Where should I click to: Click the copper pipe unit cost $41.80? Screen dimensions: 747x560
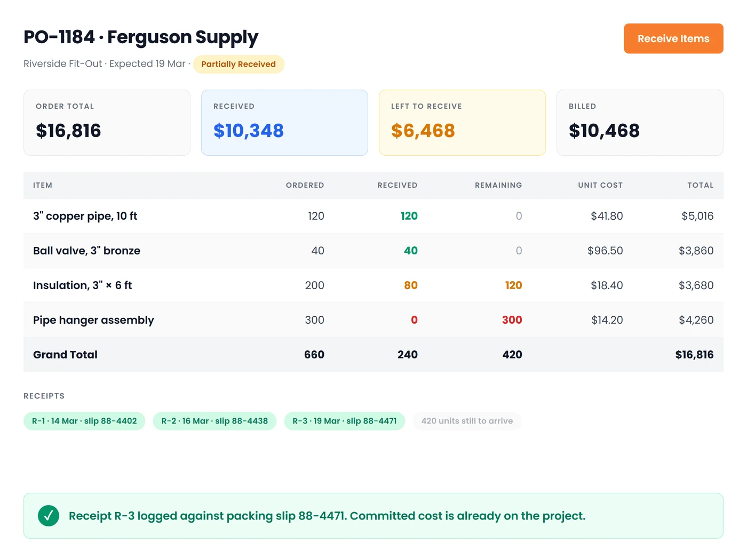click(x=607, y=216)
